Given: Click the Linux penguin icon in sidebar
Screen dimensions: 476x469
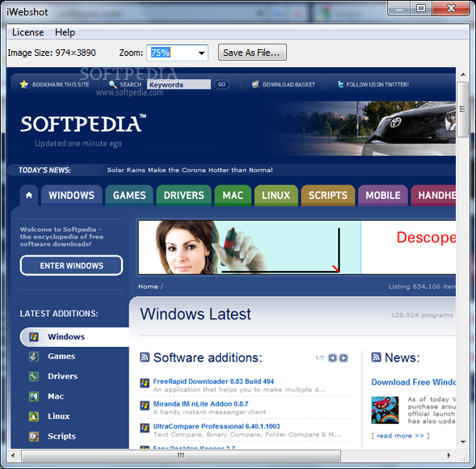Looking at the screenshot, I should click(x=34, y=416).
